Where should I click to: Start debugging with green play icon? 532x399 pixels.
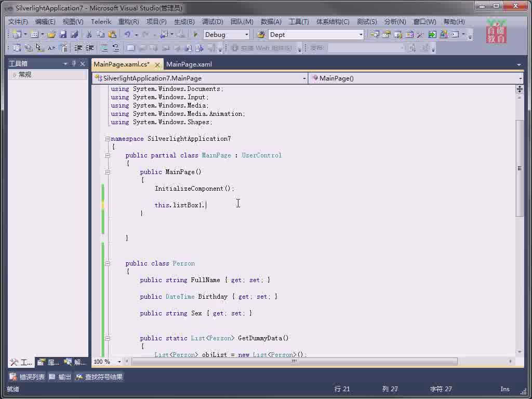pos(195,34)
